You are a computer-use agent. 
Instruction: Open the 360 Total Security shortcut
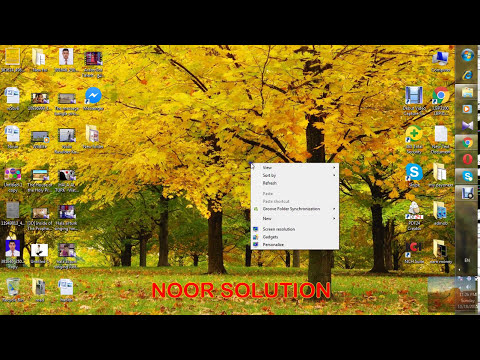(x=414, y=140)
